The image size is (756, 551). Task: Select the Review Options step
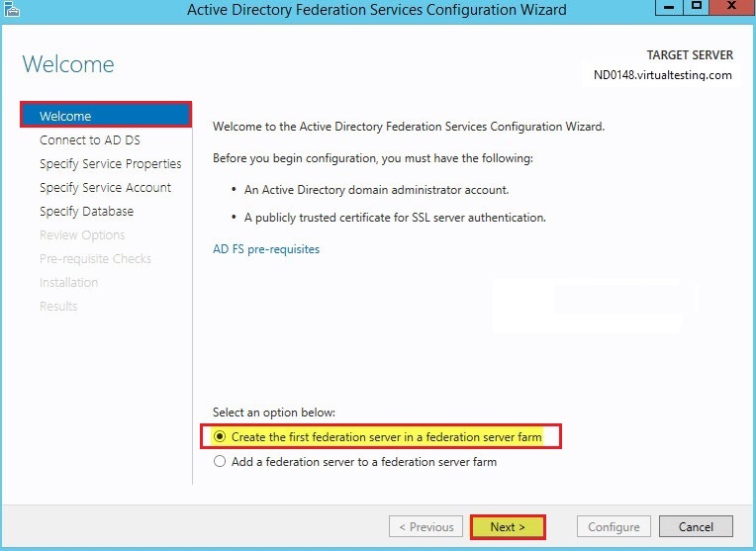pyautogui.click(x=82, y=234)
